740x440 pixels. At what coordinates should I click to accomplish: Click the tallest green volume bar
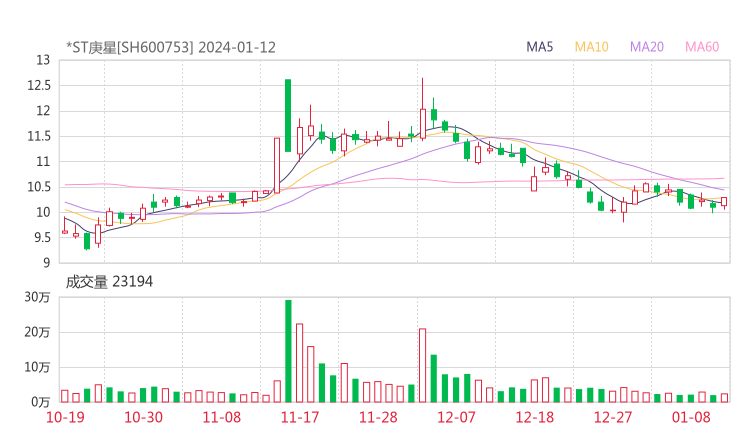288,351
